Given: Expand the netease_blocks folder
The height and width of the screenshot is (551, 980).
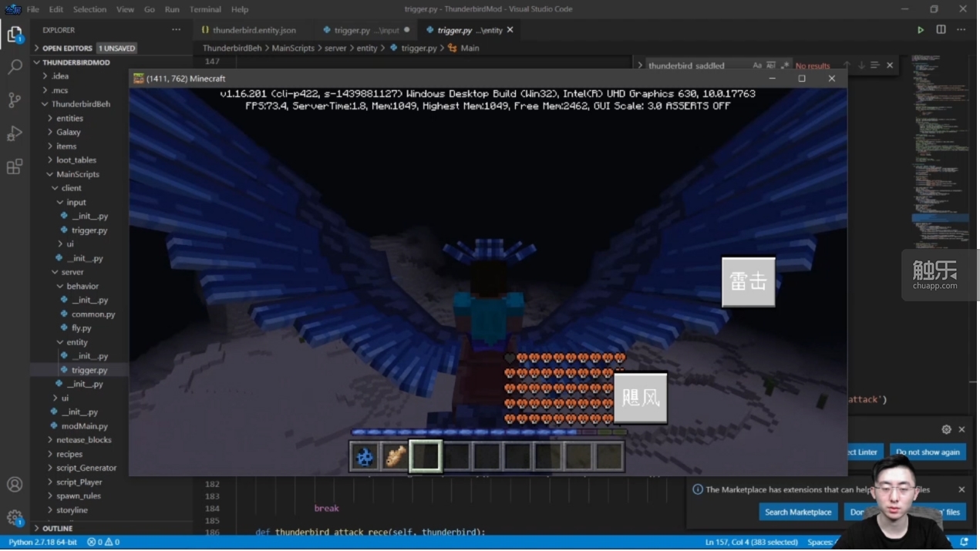Looking at the screenshot, I should coord(83,440).
